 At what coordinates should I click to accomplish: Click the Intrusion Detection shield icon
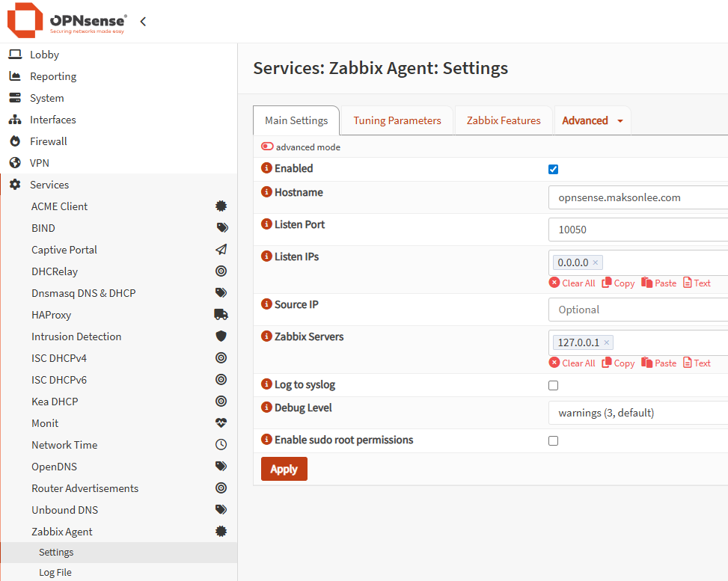click(x=221, y=336)
